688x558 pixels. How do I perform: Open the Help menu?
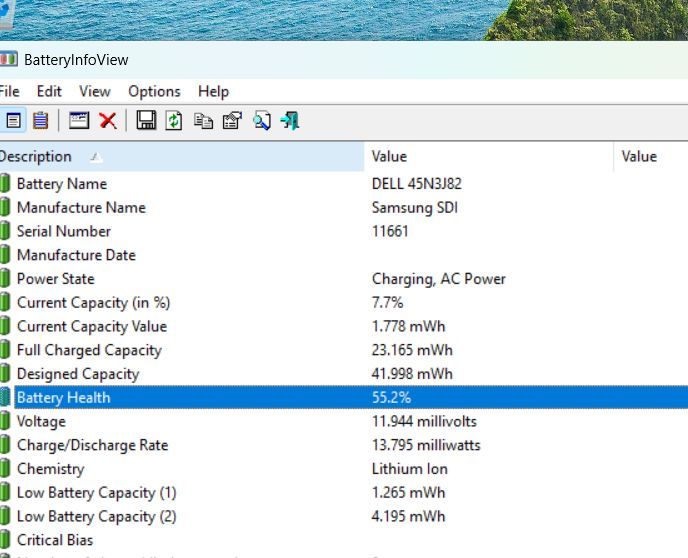(213, 91)
